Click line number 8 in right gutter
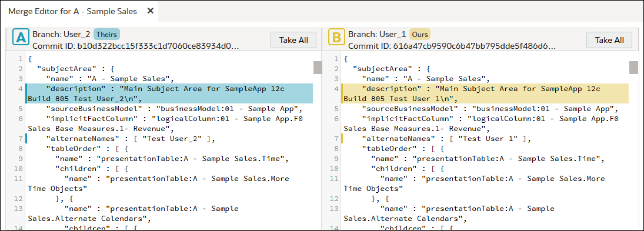Image resolution: width=644 pixels, height=231 pixels. [336, 149]
